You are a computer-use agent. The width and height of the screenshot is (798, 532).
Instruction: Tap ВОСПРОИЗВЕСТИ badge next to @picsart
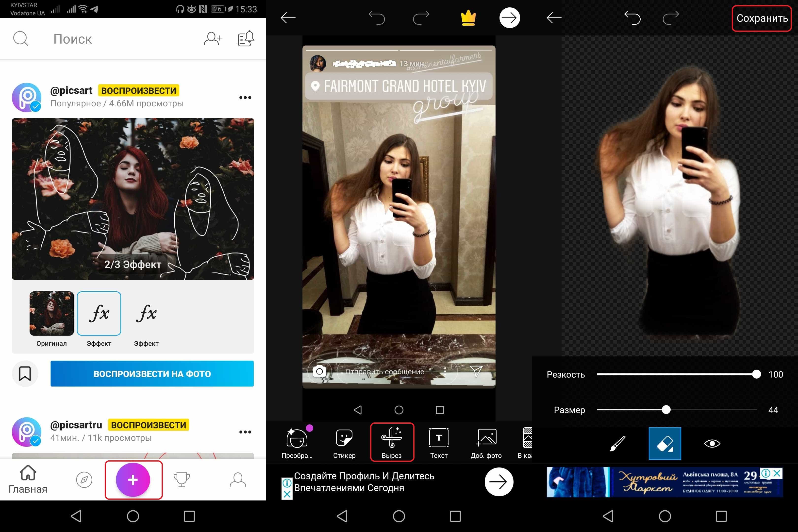pyautogui.click(x=139, y=91)
